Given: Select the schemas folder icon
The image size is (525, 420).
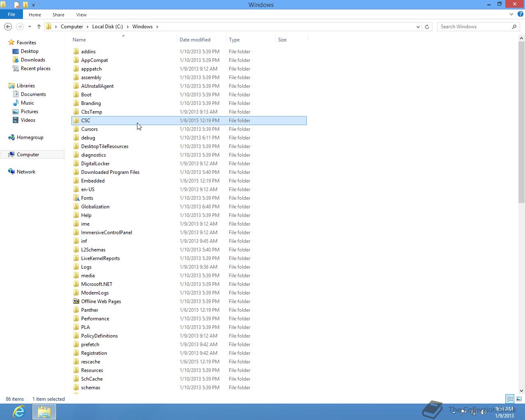Looking at the screenshot, I should pyautogui.click(x=76, y=388).
